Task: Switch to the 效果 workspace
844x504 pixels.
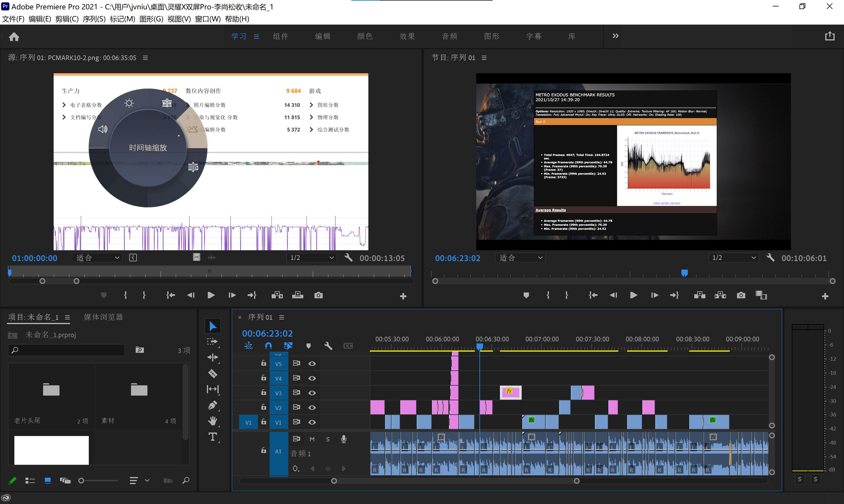Action: [407, 36]
